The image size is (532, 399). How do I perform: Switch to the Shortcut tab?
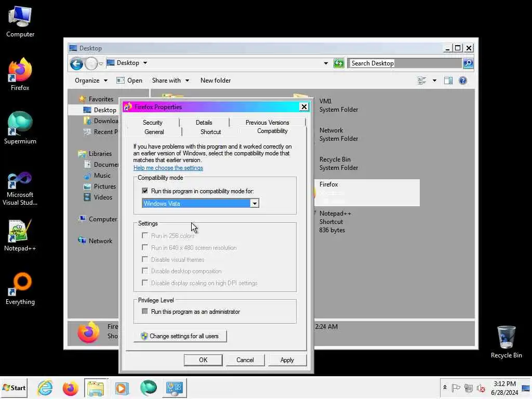click(210, 132)
